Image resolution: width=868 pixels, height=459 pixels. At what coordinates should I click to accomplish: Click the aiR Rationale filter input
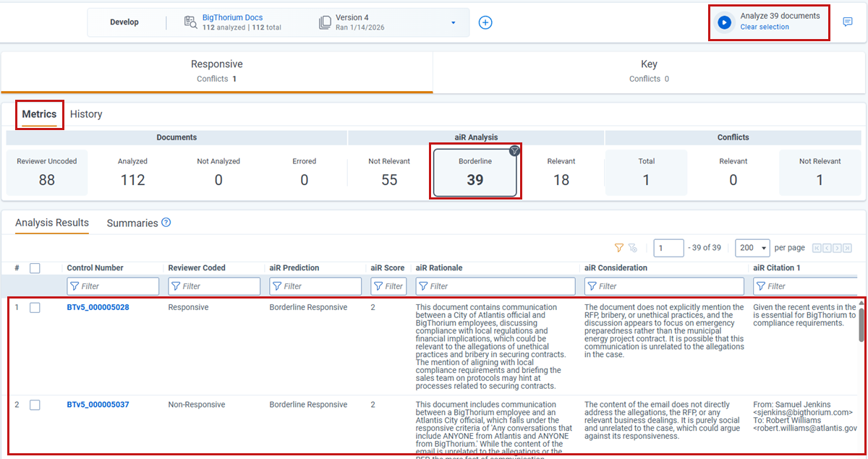click(495, 286)
